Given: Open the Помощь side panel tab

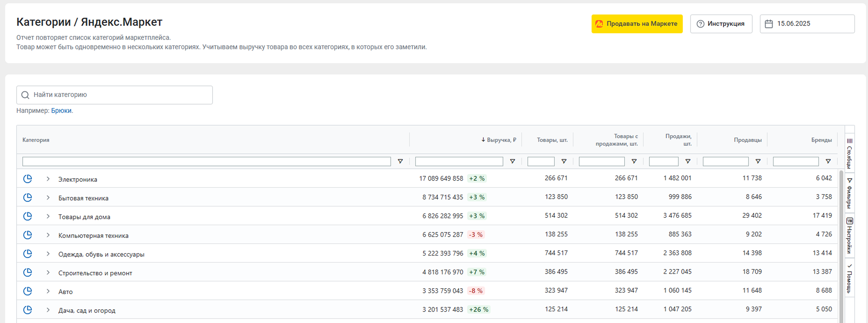Looking at the screenshot, I should pos(850,278).
